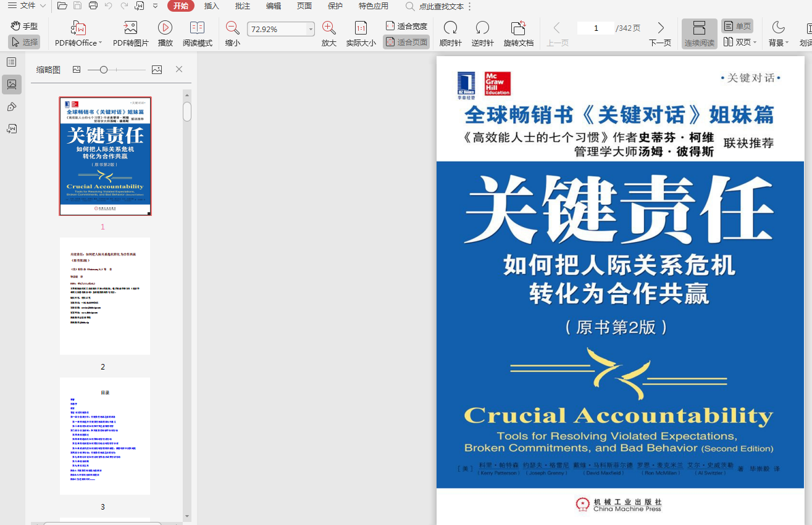Close the 缩略图 thumbnail panel

pyautogui.click(x=179, y=69)
